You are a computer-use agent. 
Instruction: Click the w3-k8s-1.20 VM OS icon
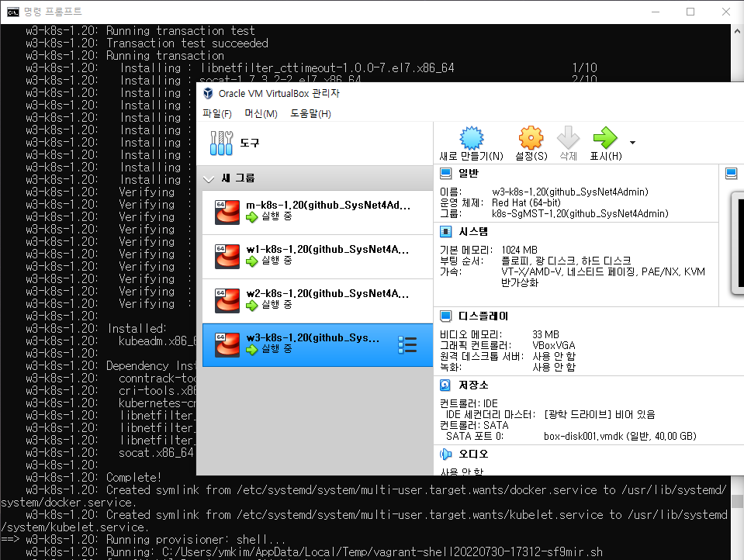pyautogui.click(x=227, y=344)
